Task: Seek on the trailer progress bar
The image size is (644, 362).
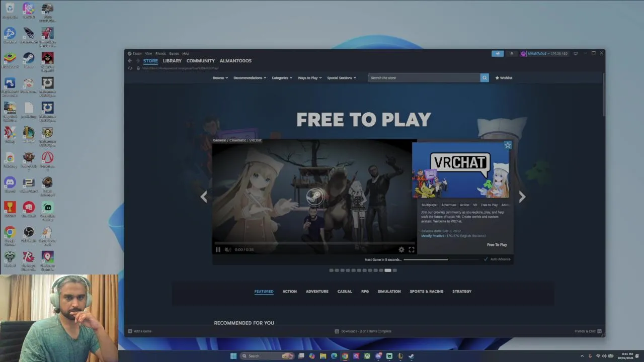Action: [314, 243]
